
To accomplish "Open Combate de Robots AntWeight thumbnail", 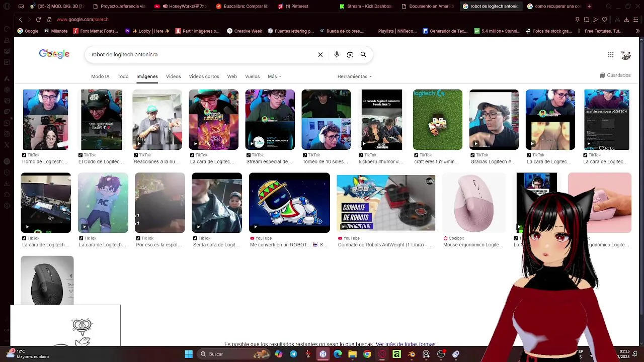I will click(x=386, y=203).
